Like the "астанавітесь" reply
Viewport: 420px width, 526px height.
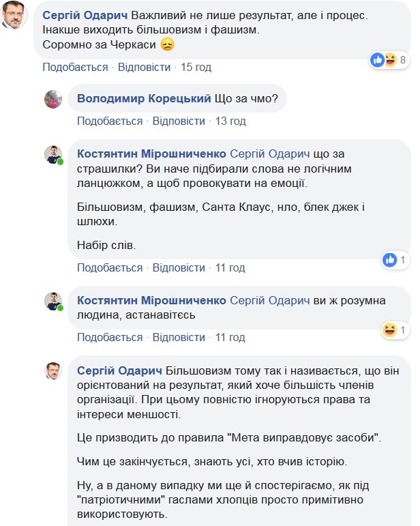point(110,337)
